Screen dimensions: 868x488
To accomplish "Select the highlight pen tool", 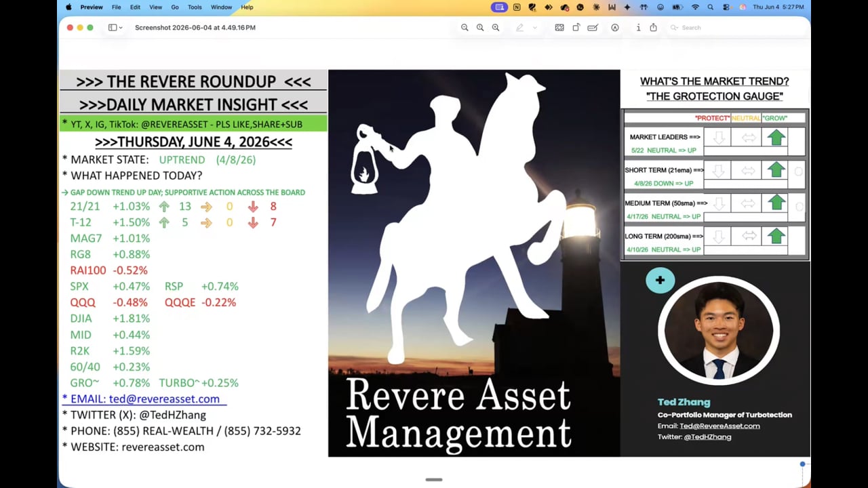I will [x=520, y=28].
